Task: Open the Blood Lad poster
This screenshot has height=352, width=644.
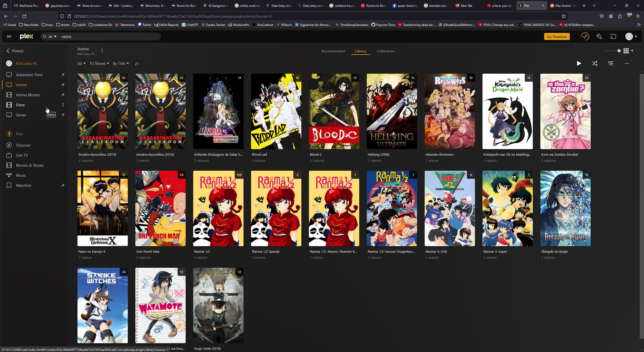Action: (276, 111)
